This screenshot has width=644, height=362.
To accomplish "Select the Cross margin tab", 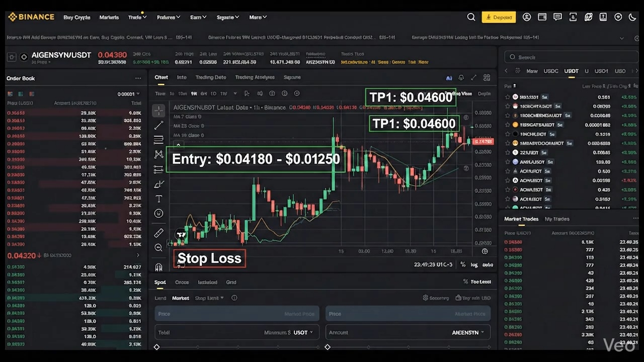I will point(182,282).
